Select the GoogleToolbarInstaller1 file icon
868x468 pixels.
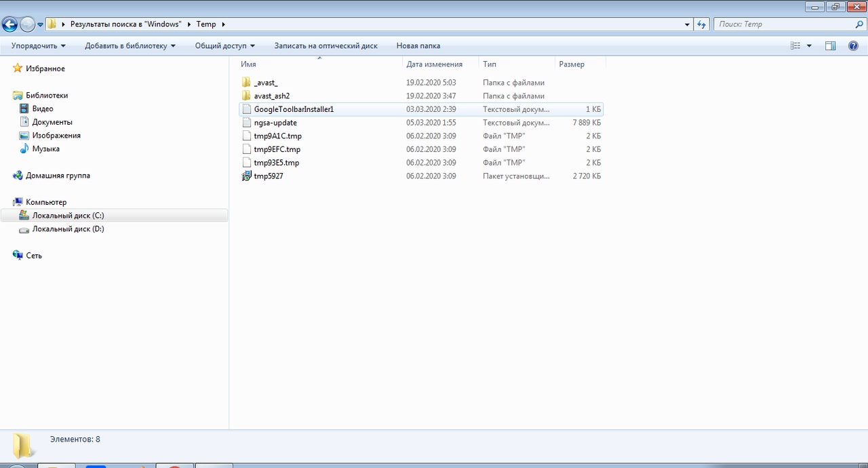pos(247,109)
